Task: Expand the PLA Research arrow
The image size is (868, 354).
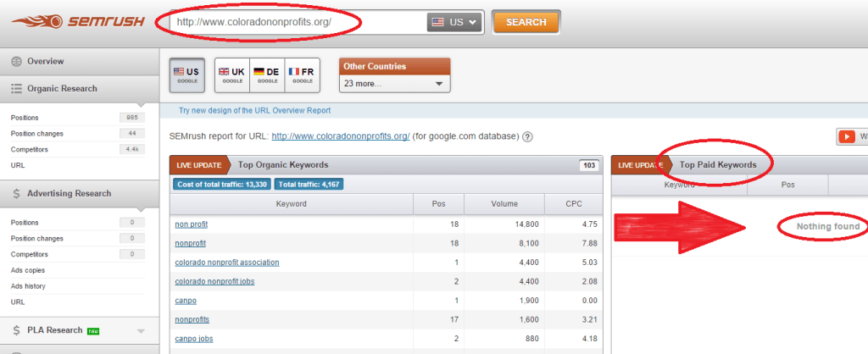Action: (141, 331)
